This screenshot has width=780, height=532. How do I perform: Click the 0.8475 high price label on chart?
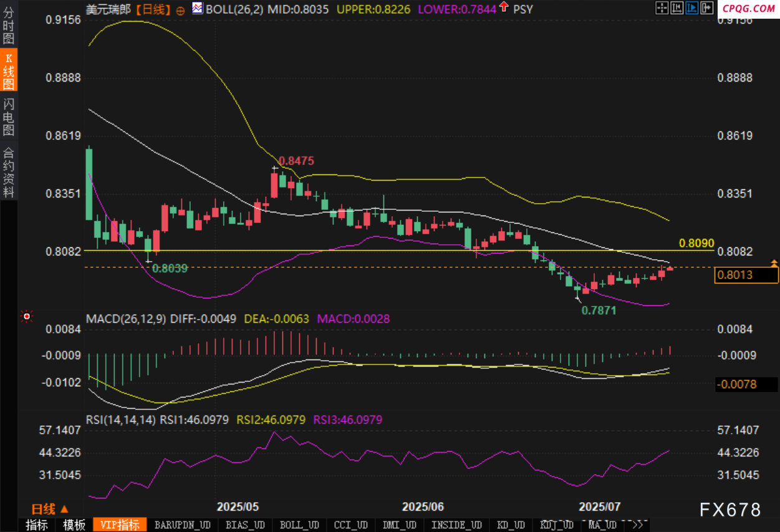coord(296,161)
